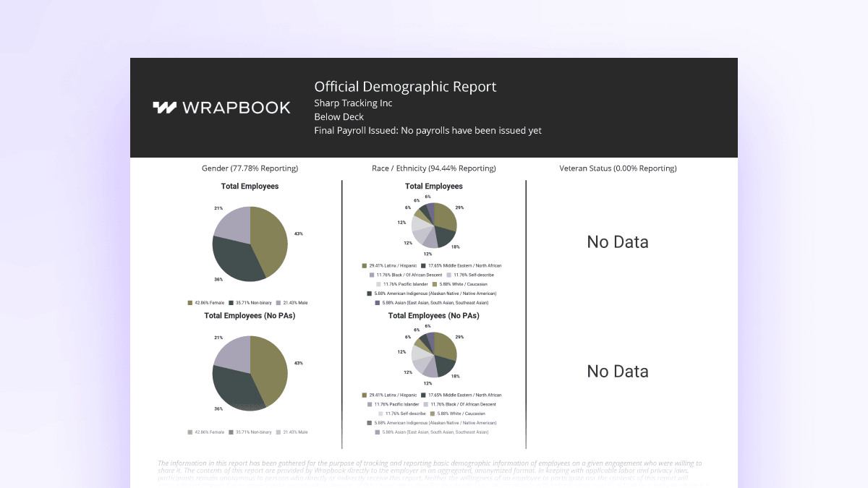This screenshot has width=868, height=488.
Task: Click 42.86% Female text in Gender No PAs legend
Action: click(209, 432)
